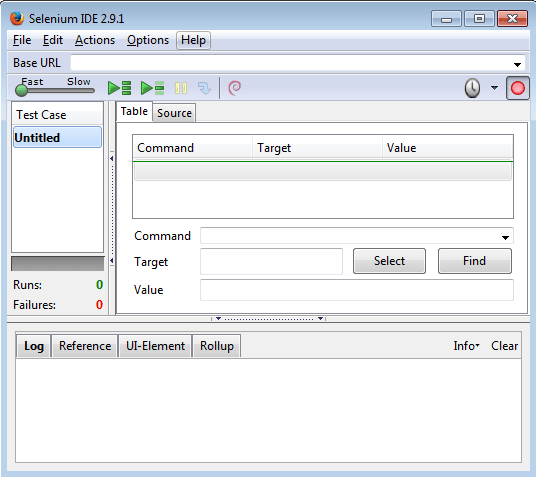Click the Step button in the toolbar
This screenshot has height=477, width=536.
coord(204,88)
